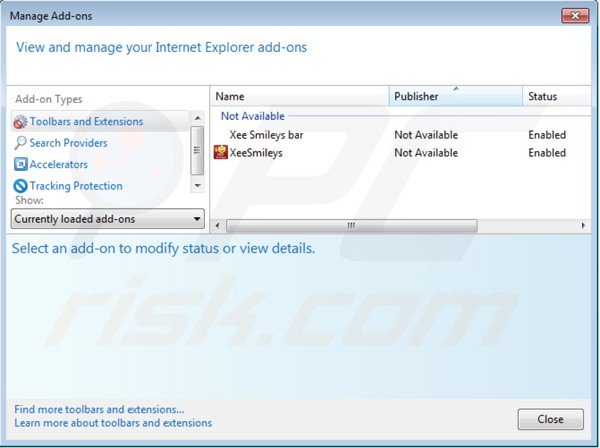Click horizontal scrollbar right arrow
This screenshot has height=448, width=600.
coord(583,225)
